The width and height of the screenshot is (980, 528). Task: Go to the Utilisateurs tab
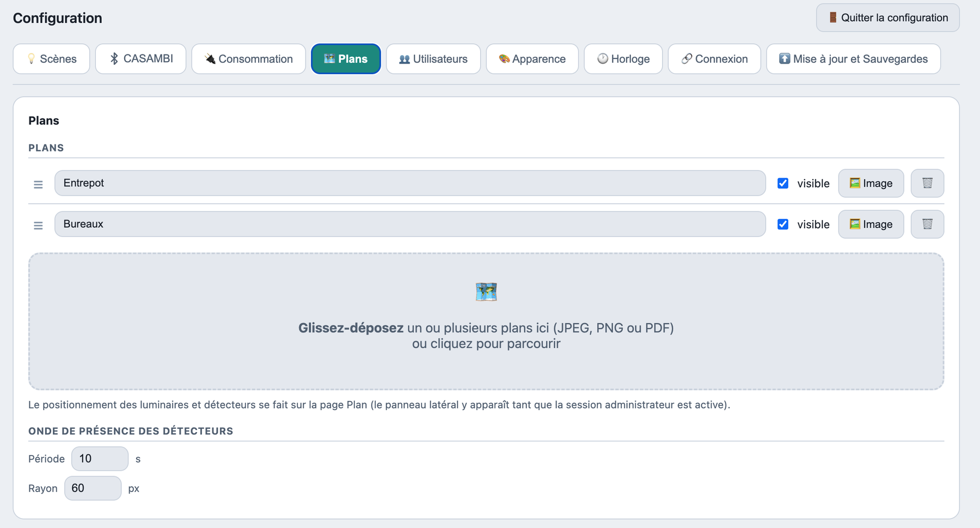pos(433,59)
